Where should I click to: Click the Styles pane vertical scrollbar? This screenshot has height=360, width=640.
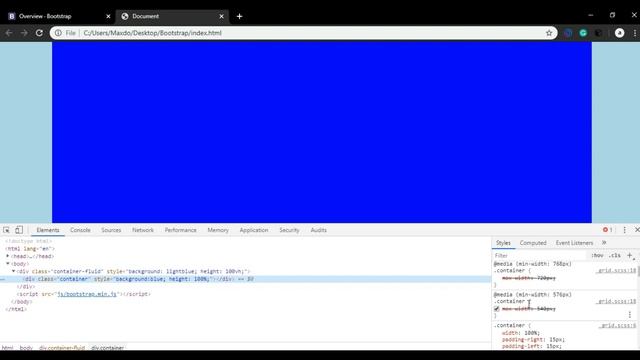coord(638,271)
